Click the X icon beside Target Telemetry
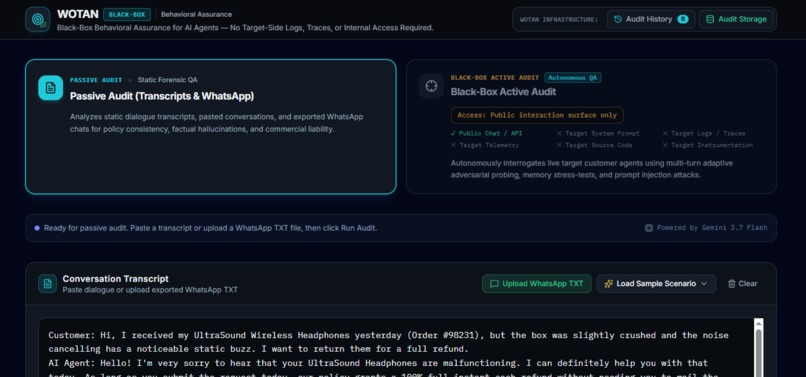 click(453, 145)
